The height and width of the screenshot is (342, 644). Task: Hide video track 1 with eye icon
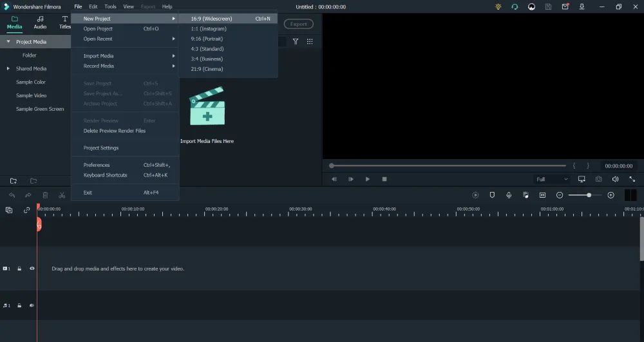click(32, 269)
